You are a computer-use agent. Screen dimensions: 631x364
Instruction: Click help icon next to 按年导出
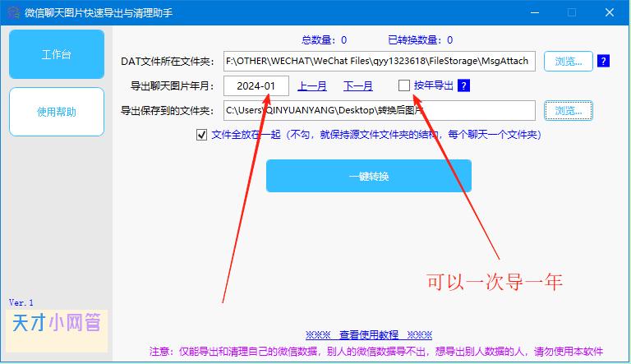463,85
